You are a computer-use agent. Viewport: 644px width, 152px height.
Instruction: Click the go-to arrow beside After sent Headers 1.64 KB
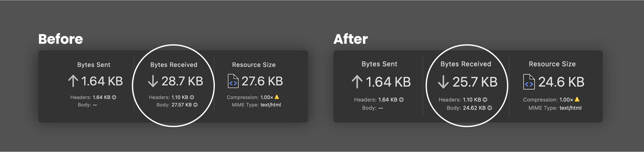[x=402, y=100]
